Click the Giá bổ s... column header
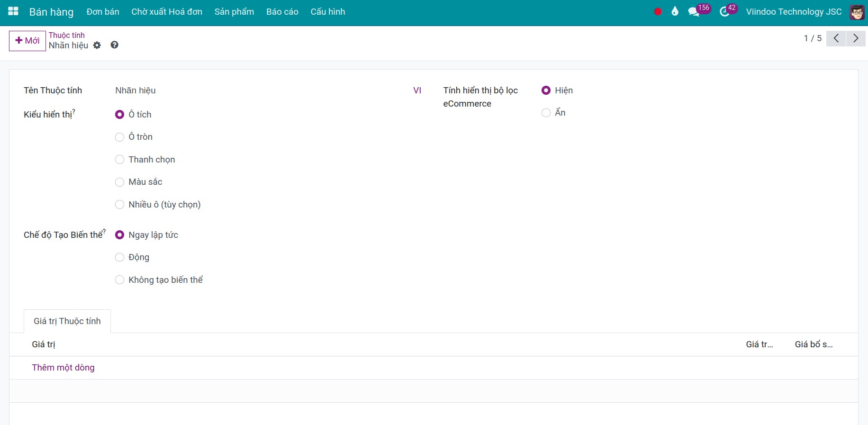The height and width of the screenshot is (425, 868). [x=814, y=344]
